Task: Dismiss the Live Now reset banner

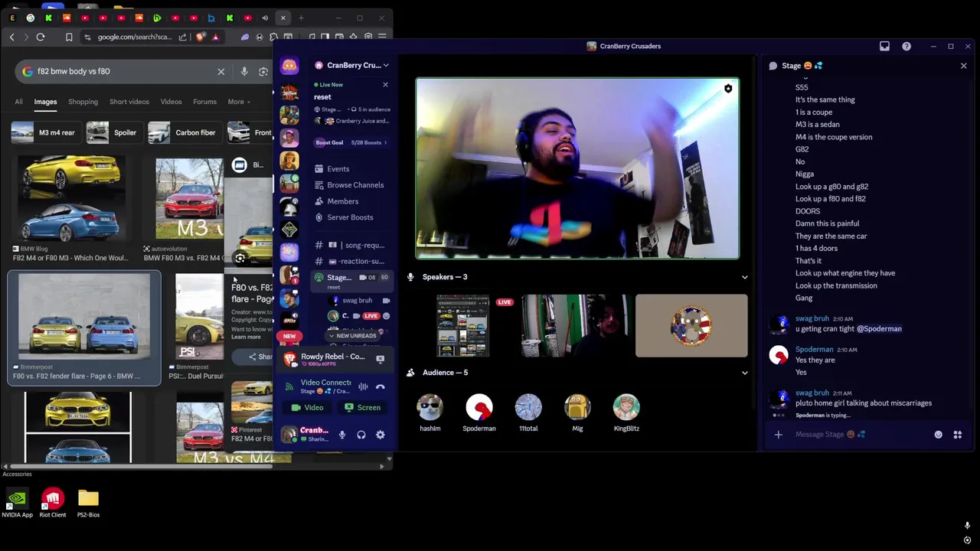Action: pyautogui.click(x=385, y=84)
